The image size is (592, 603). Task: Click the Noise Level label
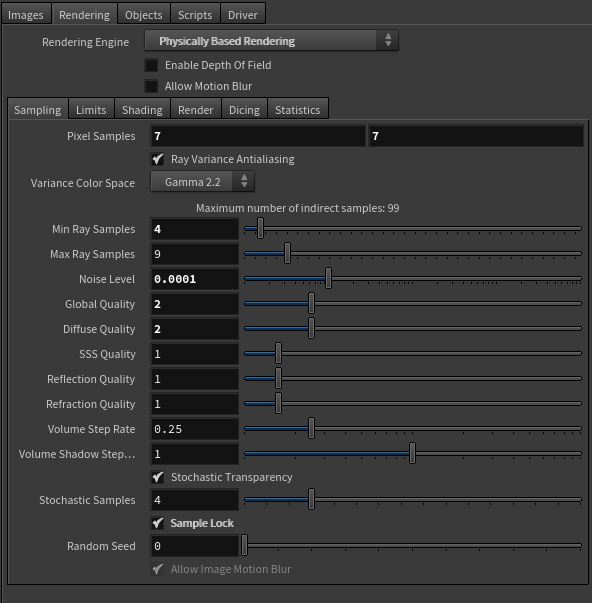tap(107, 279)
